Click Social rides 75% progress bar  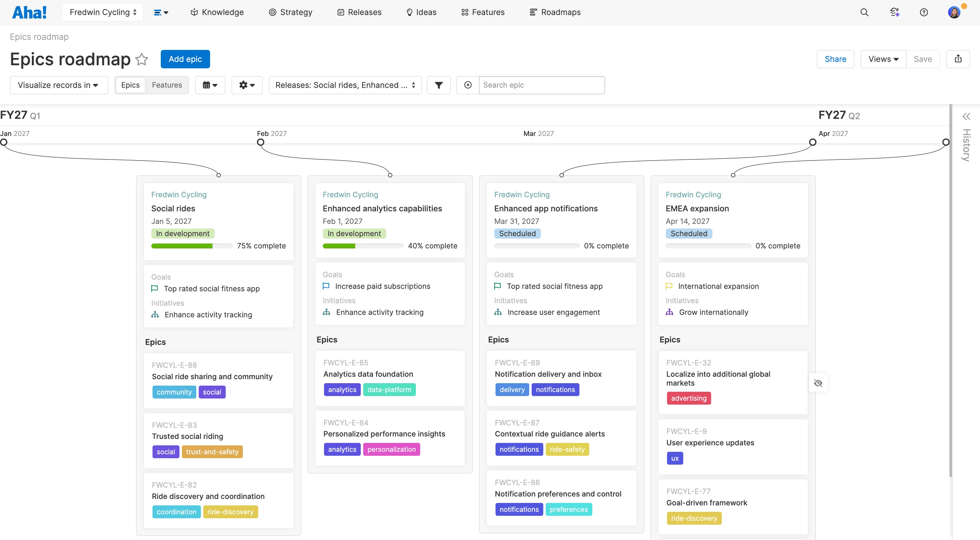192,246
